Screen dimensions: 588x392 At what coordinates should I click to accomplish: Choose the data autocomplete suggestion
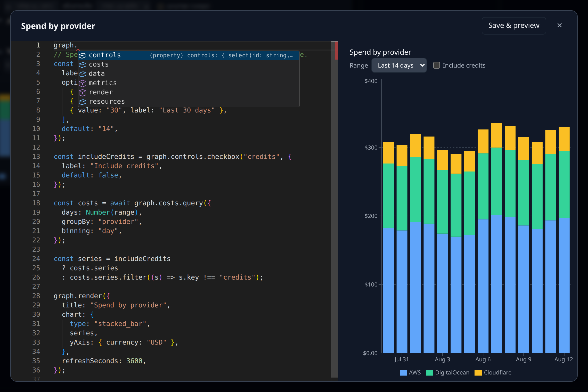pos(189,74)
